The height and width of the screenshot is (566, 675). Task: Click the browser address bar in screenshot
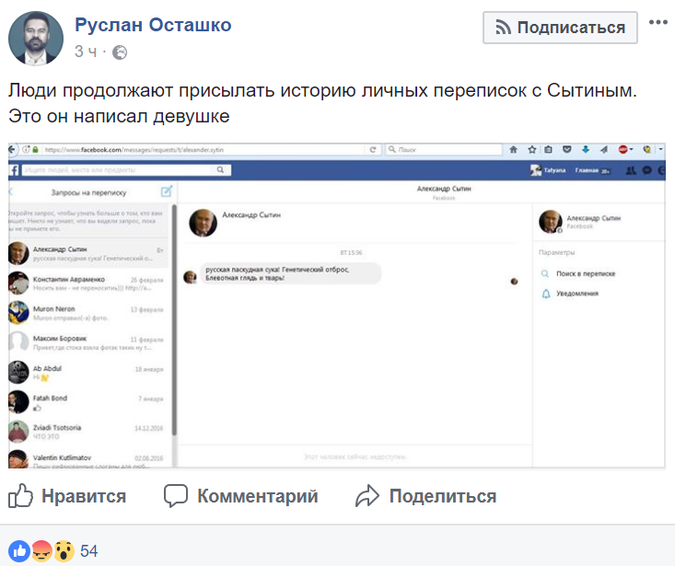[200, 150]
